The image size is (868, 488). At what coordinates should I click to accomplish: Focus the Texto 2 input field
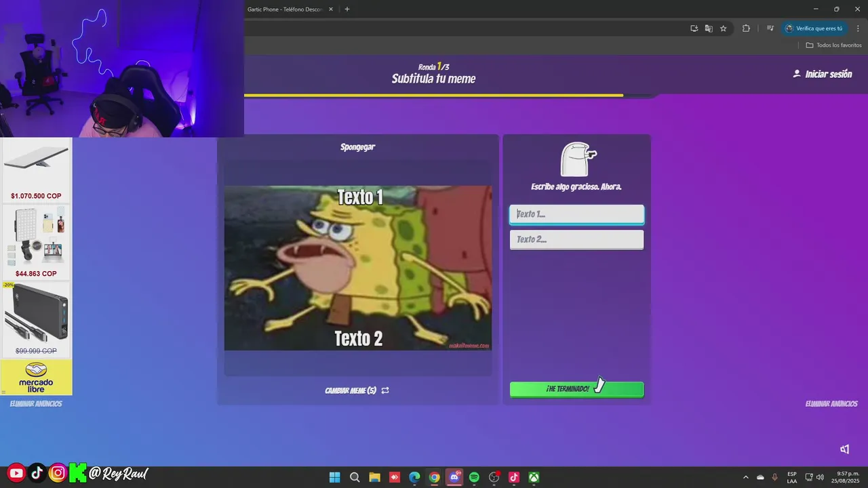click(576, 239)
